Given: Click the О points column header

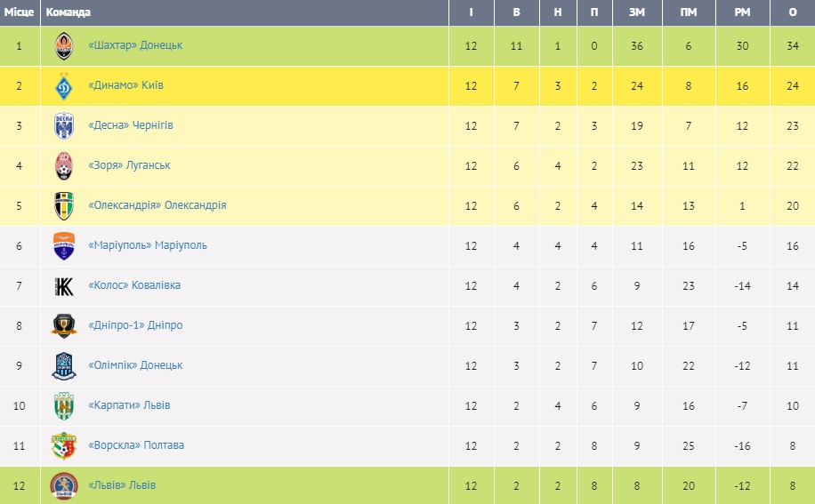Looking at the screenshot, I should pyautogui.click(x=793, y=12).
